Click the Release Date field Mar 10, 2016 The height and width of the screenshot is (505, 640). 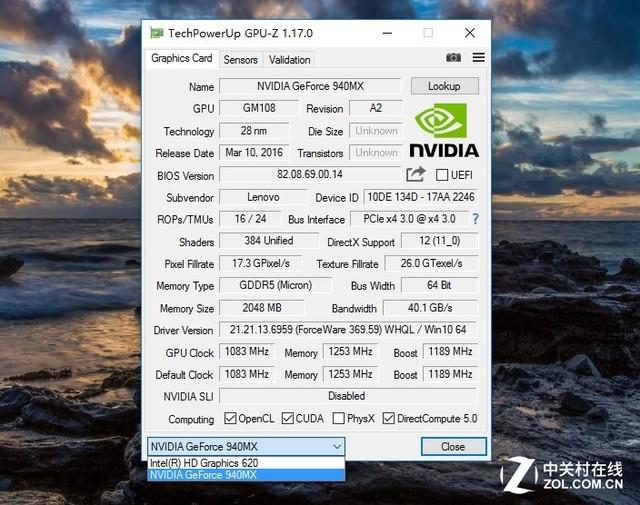coord(254,153)
